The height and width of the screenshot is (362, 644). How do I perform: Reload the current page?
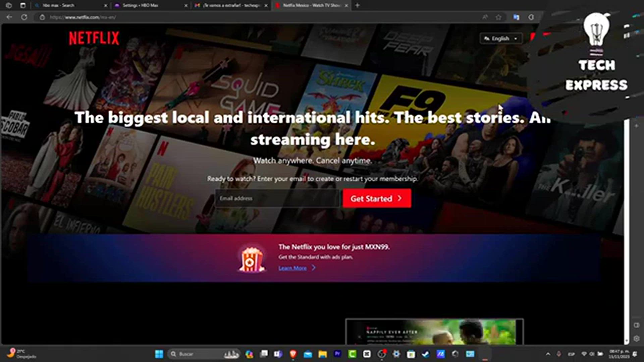24,17
